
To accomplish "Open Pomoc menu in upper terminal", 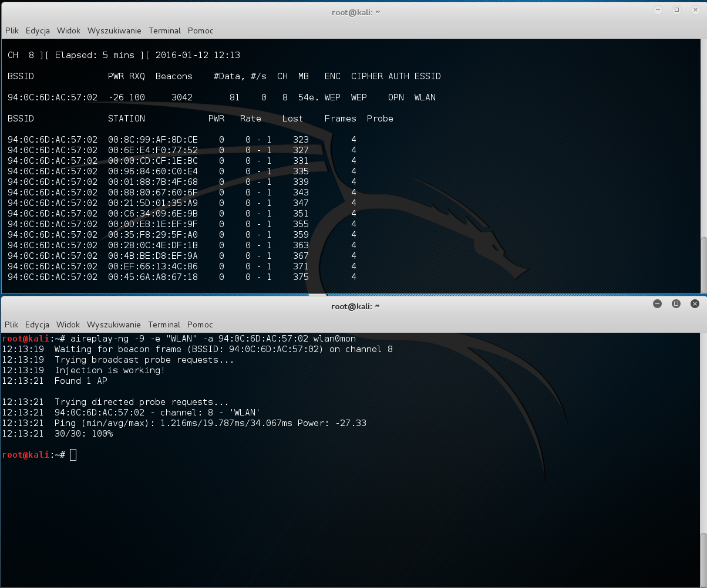I will [201, 31].
